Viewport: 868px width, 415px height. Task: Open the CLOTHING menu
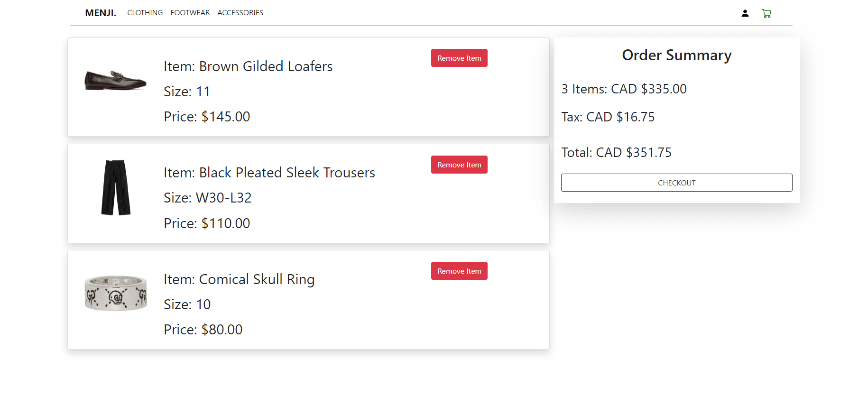point(145,13)
